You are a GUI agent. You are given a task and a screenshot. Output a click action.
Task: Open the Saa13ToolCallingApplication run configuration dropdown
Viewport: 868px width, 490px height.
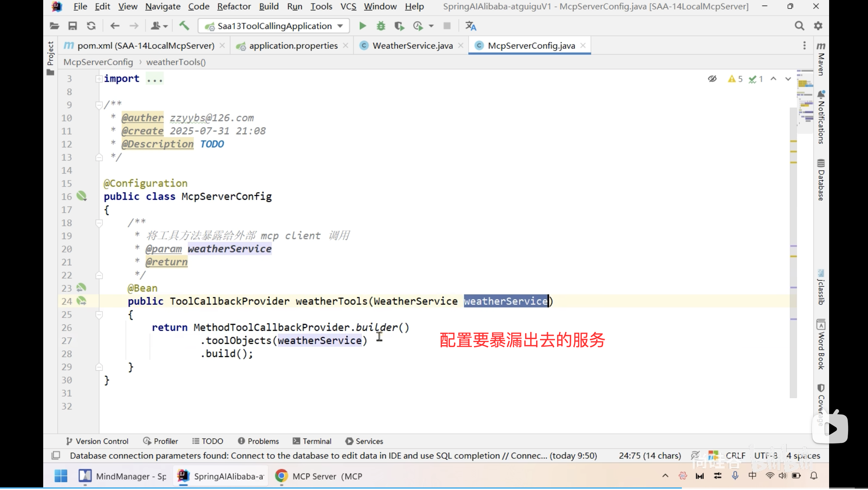pos(273,26)
